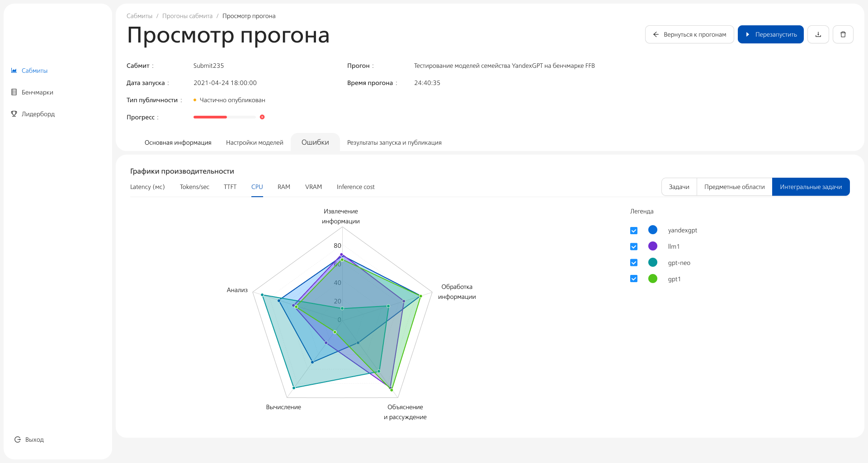
Task: Click the run name Тестирование моделей семейства YandexGPT
Action: 505,66
